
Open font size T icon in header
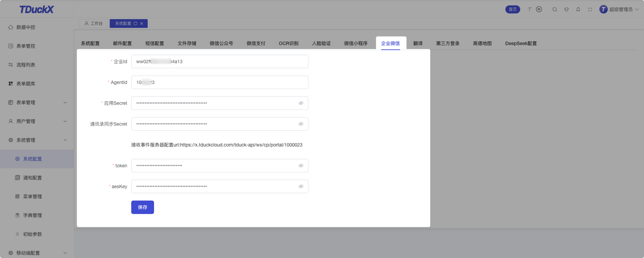click(530, 9)
